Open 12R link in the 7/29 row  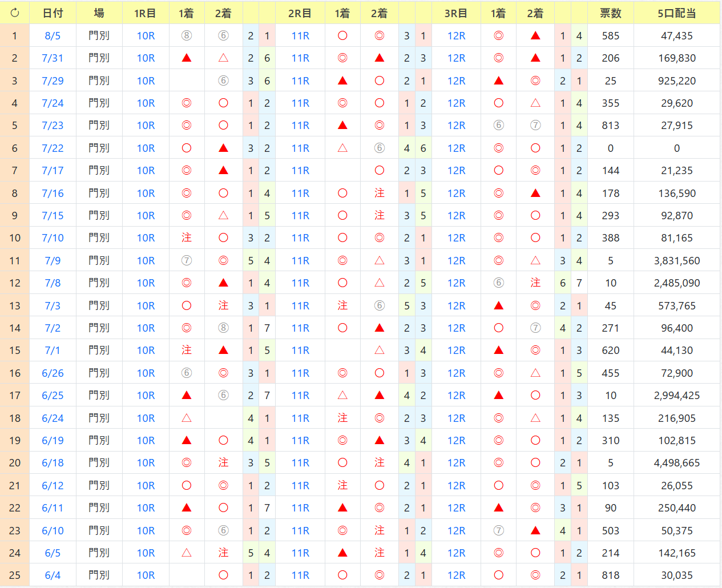click(x=457, y=81)
